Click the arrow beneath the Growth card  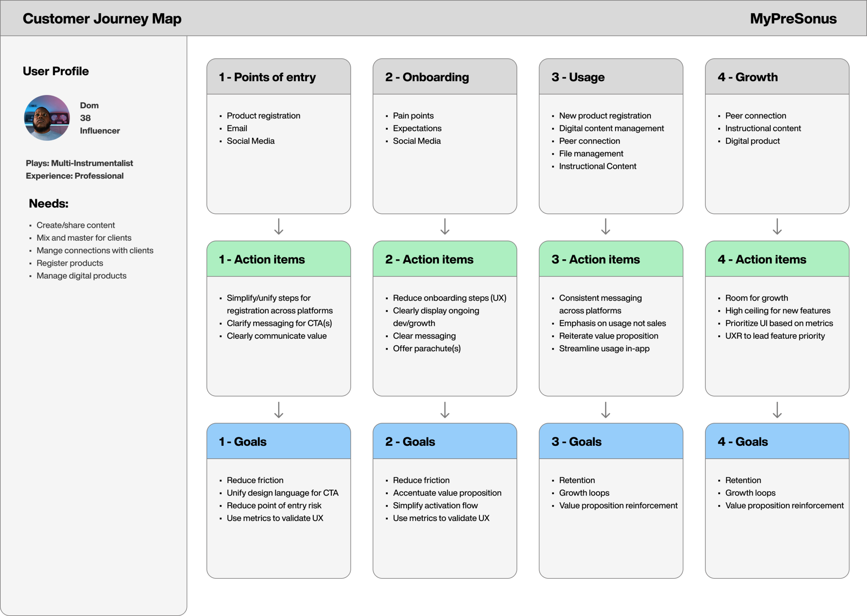point(777,226)
